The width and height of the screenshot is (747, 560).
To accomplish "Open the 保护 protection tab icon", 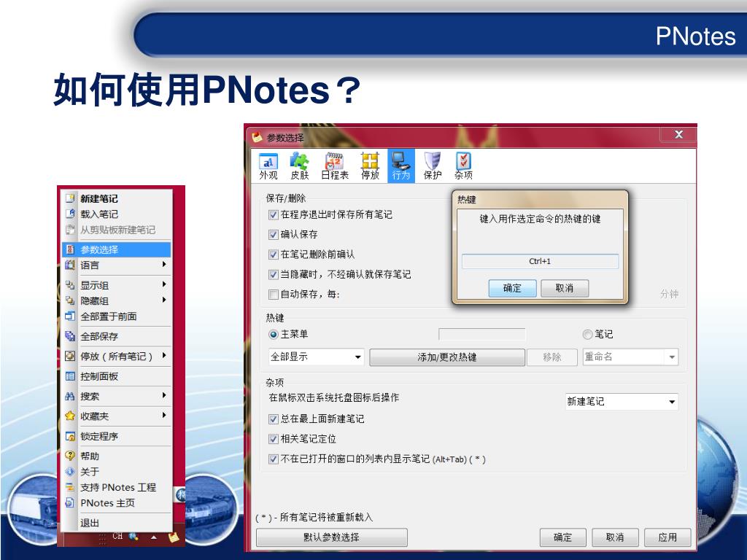I will (x=433, y=166).
